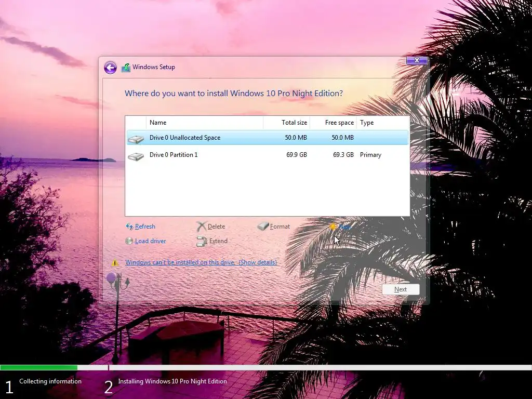Click the green setup progress bar
The height and width of the screenshot is (399, 532).
pos(38,367)
